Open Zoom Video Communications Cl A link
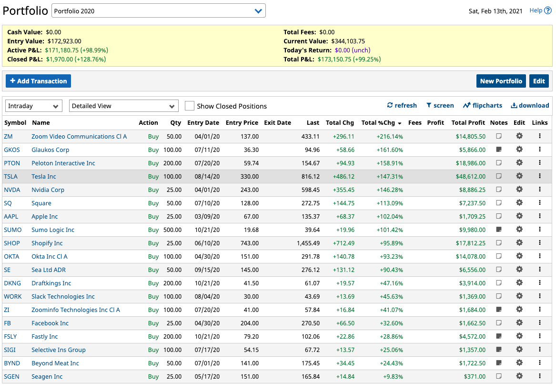This screenshot has width=556, height=392. coord(79,136)
